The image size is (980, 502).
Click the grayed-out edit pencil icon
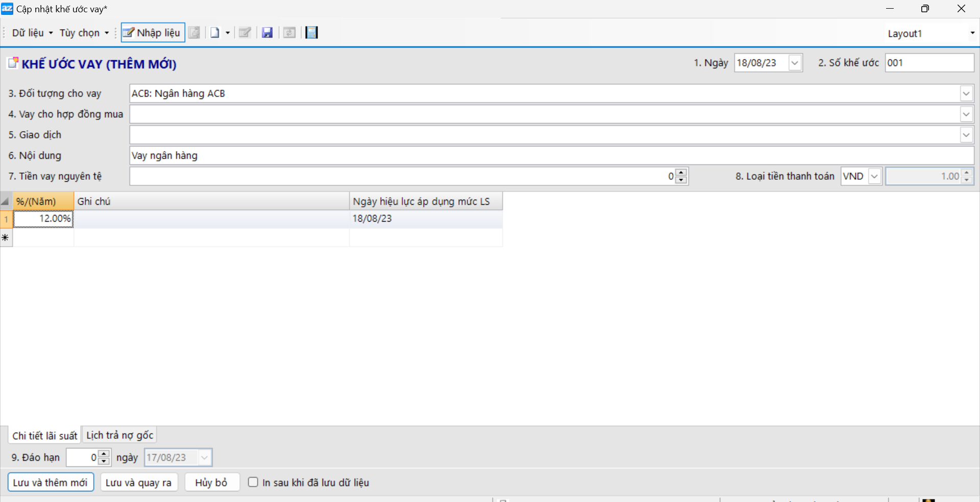(x=244, y=33)
